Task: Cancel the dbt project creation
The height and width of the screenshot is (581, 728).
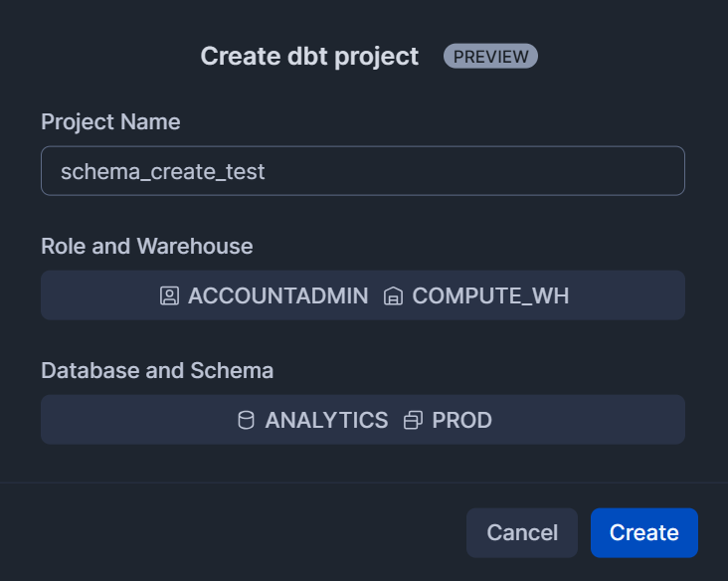Action: (521, 533)
